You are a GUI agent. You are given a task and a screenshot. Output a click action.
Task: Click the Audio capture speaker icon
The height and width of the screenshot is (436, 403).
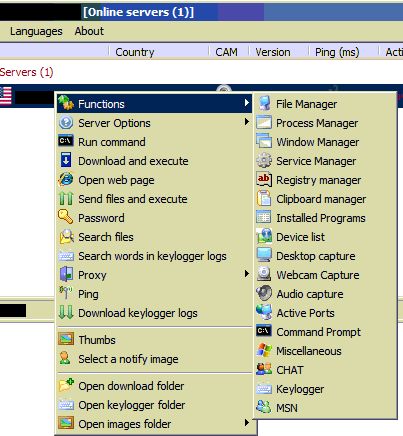coord(264,293)
